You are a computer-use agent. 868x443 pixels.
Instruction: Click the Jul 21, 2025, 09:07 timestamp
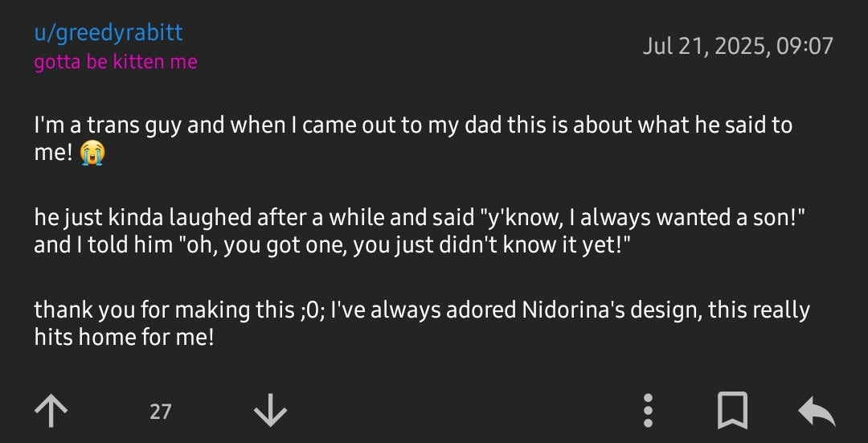point(738,45)
